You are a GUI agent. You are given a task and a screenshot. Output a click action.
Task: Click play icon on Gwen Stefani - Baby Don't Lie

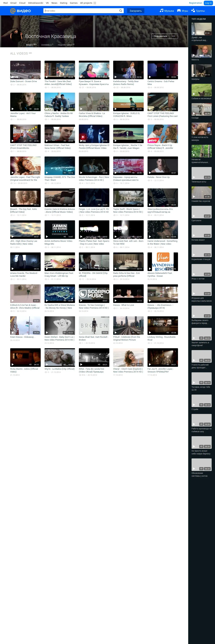coord(47,333)
